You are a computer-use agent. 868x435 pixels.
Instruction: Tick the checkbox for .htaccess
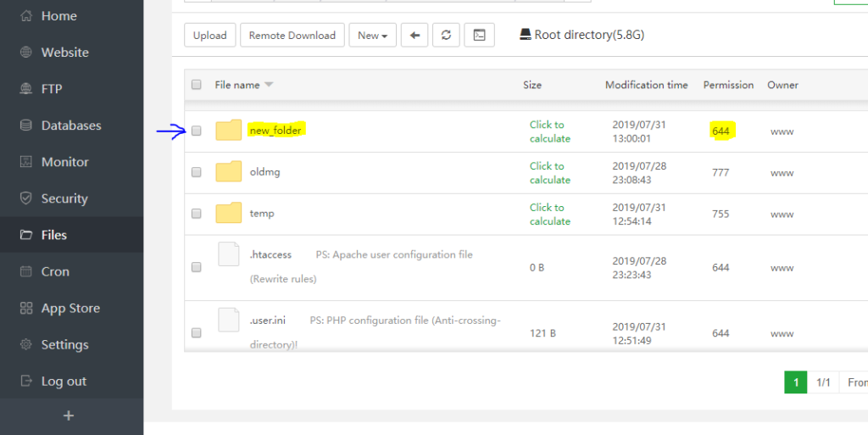coord(197,267)
